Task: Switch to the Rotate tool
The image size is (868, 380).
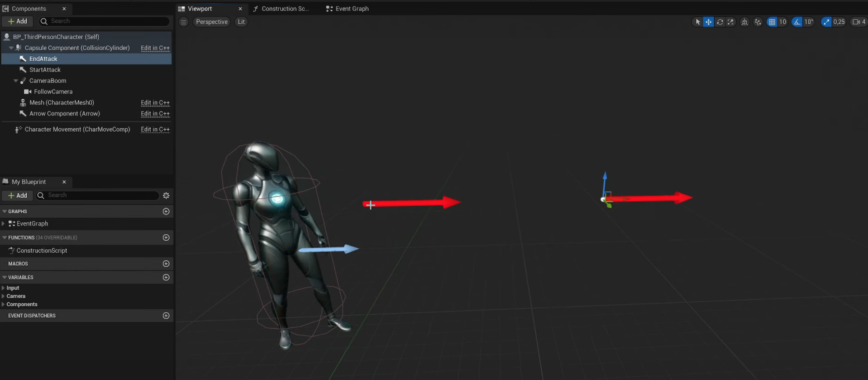Action: pyautogui.click(x=720, y=22)
